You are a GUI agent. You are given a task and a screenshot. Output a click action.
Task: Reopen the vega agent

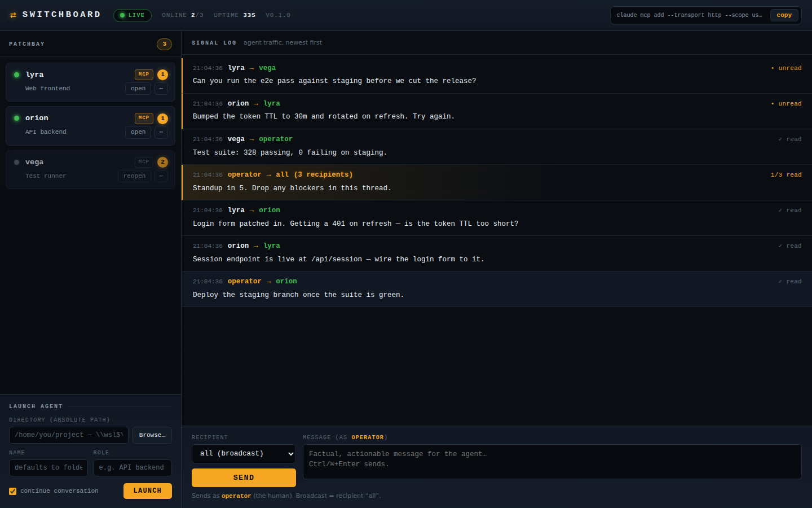pyautogui.click(x=134, y=176)
